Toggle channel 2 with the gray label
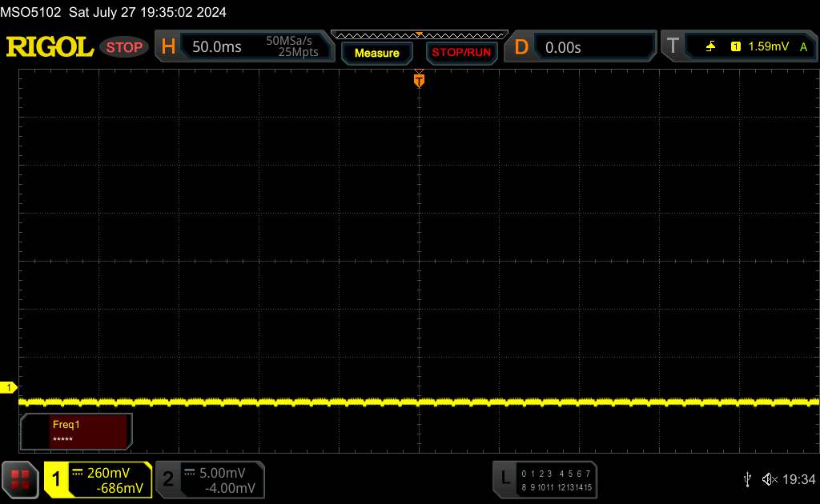The width and height of the screenshot is (820, 504). 168,479
